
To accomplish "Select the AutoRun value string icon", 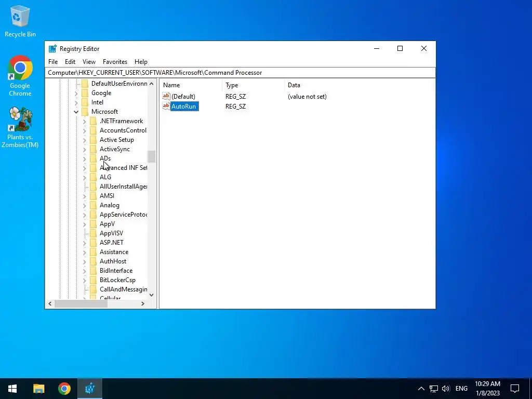I will click(x=166, y=106).
